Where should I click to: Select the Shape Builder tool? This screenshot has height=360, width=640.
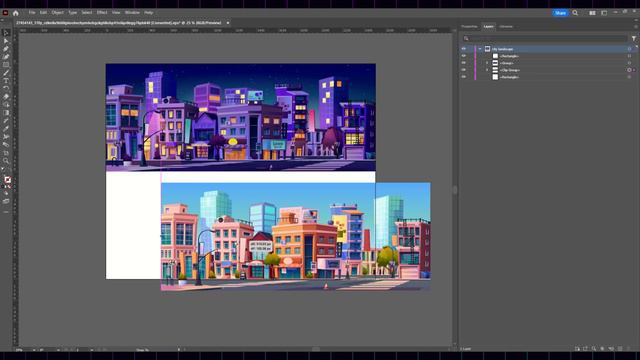pyautogui.click(x=6, y=104)
